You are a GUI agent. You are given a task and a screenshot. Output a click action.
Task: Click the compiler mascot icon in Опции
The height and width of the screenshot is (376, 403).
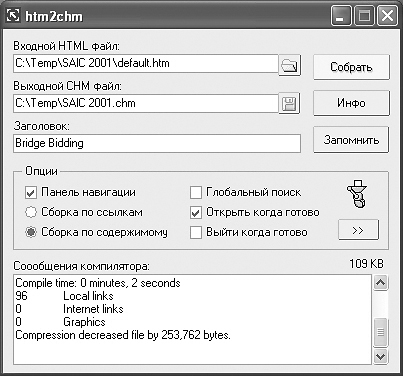tap(357, 194)
